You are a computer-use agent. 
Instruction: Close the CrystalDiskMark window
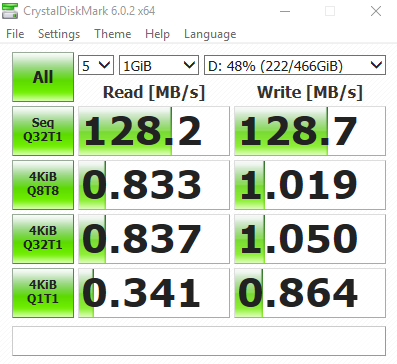[x=376, y=11]
